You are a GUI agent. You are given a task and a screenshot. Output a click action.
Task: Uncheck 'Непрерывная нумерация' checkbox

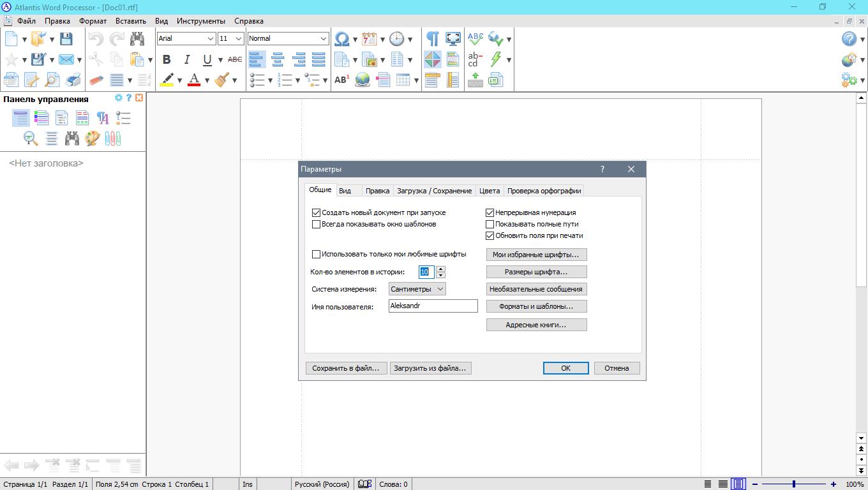coord(490,213)
